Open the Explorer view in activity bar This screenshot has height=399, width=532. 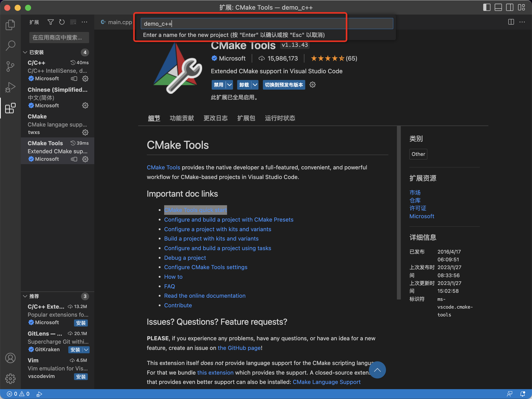click(10, 25)
